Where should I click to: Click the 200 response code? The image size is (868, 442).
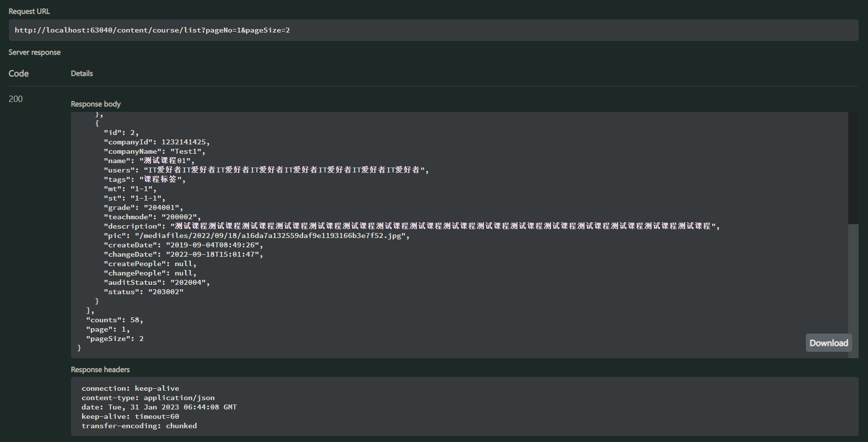16,99
